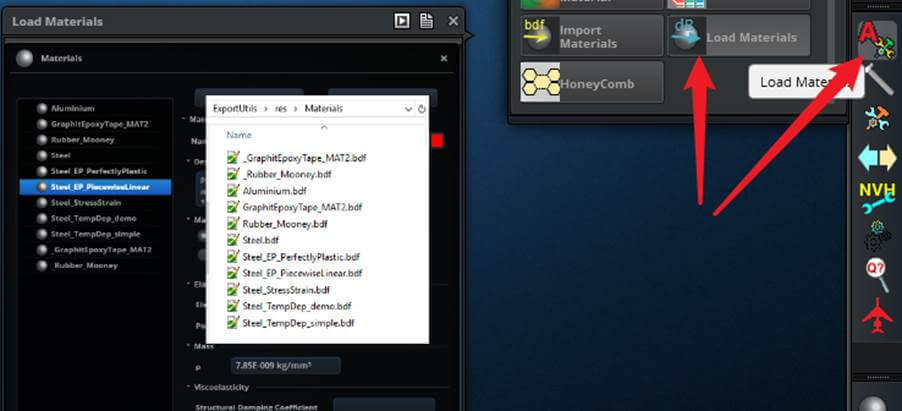Click the refresh icon in file browser
This screenshot has height=411, width=902.
pos(422,108)
